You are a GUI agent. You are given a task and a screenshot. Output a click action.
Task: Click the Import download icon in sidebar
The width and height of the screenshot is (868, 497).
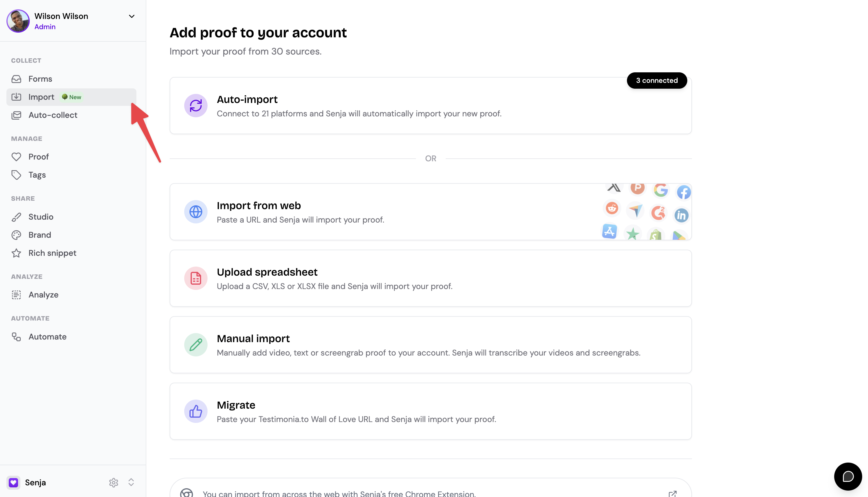[16, 97]
